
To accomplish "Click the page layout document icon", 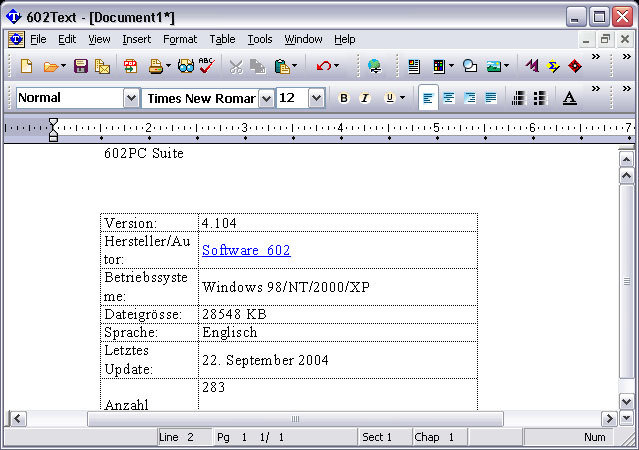I will 414,66.
